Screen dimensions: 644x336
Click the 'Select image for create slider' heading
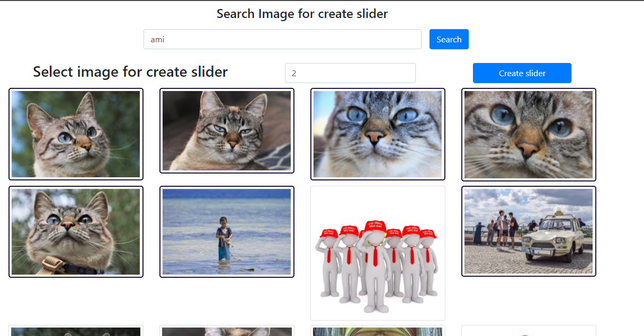(x=130, y=71)
